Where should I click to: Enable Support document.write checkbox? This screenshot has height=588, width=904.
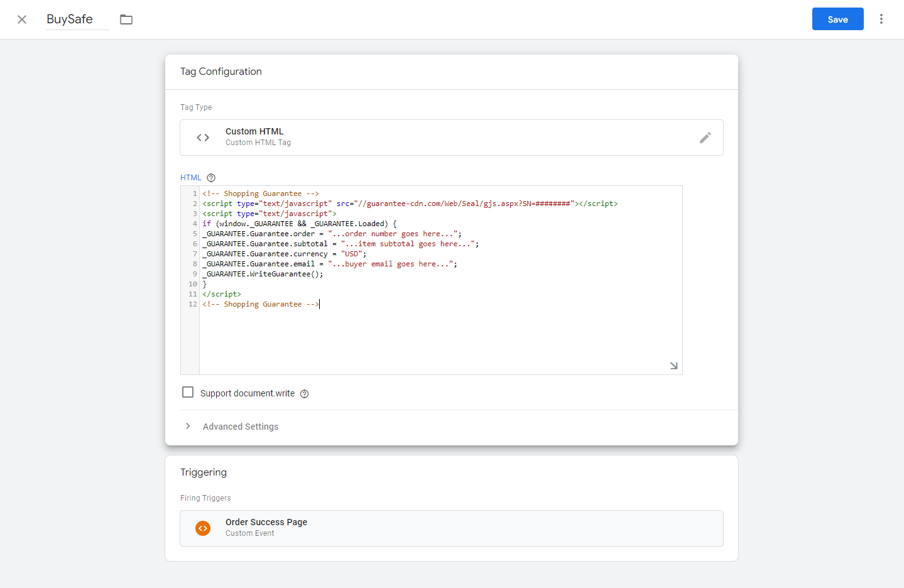click(188, 392)
